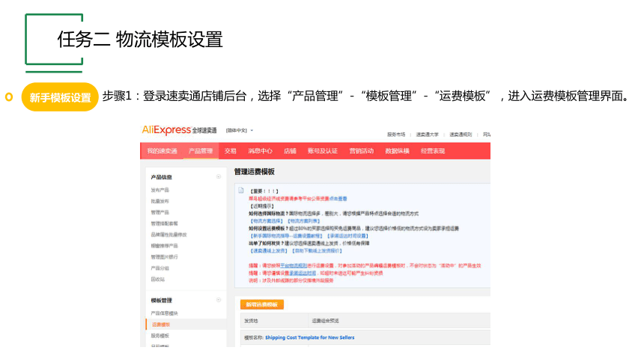644x362 pixels.
Task: Open the 自助下载线上发货报价 link
Action: pos(317,251)
